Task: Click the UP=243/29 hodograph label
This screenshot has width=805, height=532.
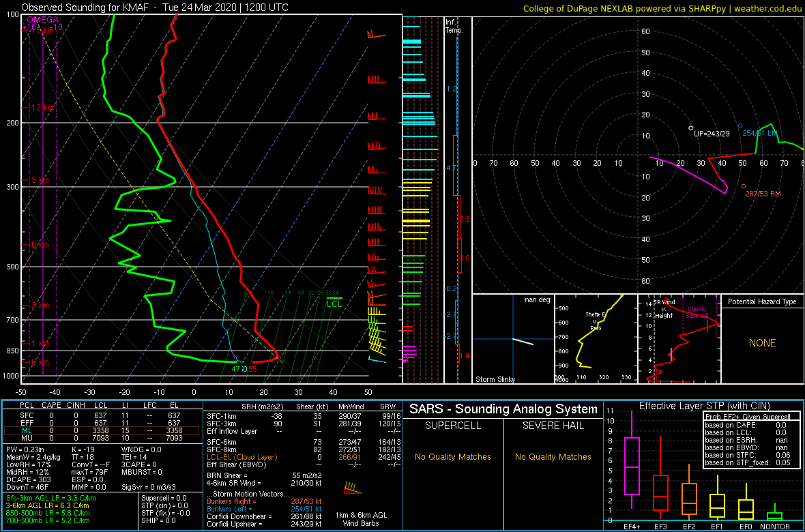Action: (712, 133)
